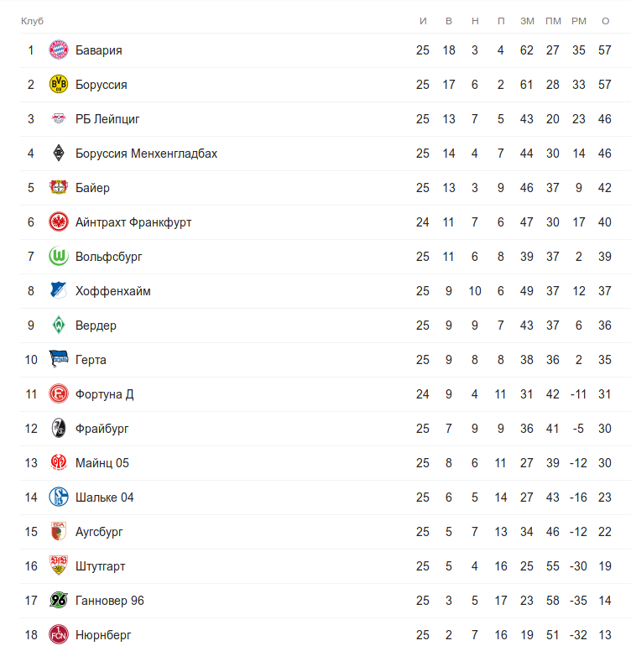Click the Hoffenheim club logo
631x672 pixels.
click(58, 291)
